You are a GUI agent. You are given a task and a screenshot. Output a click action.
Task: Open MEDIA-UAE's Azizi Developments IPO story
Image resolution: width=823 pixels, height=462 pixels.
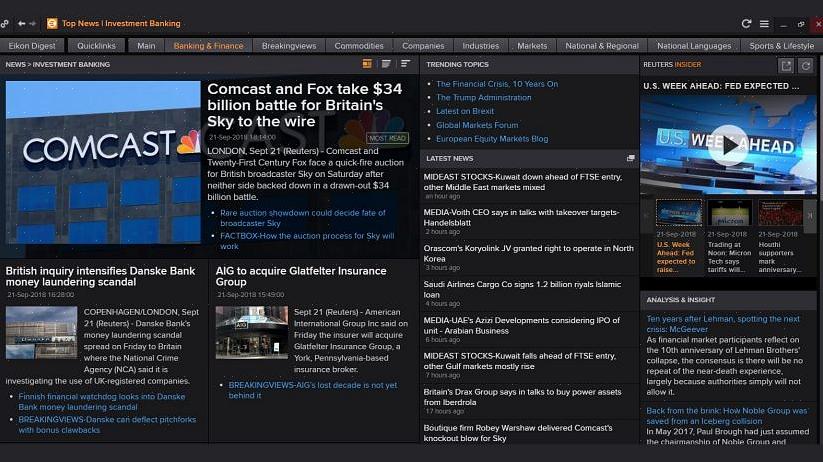click(522, 326)
